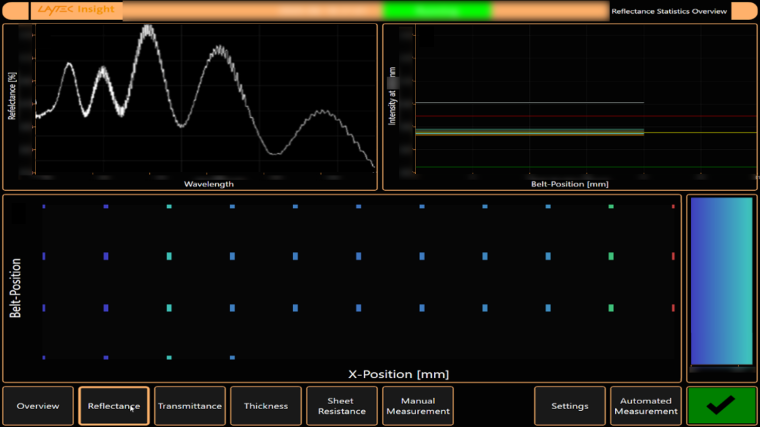The height and width of the screenshot is (427, 760).
Task: Switch to the Transmittance view
Action: click(x=190, y=406)
